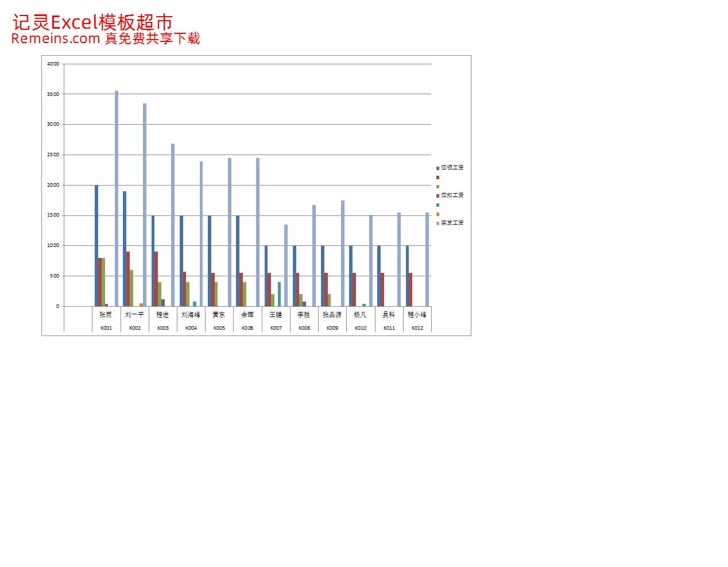The image size is (728, 567).
Task: Select 张品源's green bar near 200
Action: [x=329, y=300]
